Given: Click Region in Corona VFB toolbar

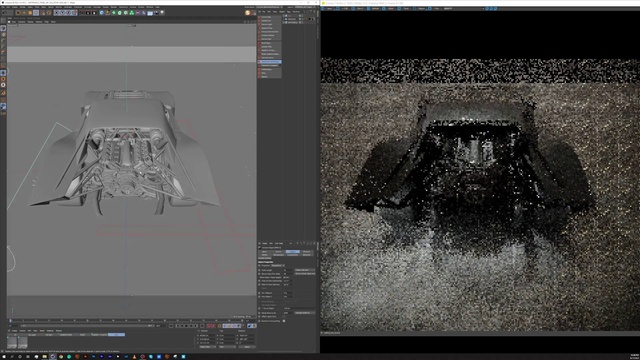Looking at the screenshot, I should [419, 8].
